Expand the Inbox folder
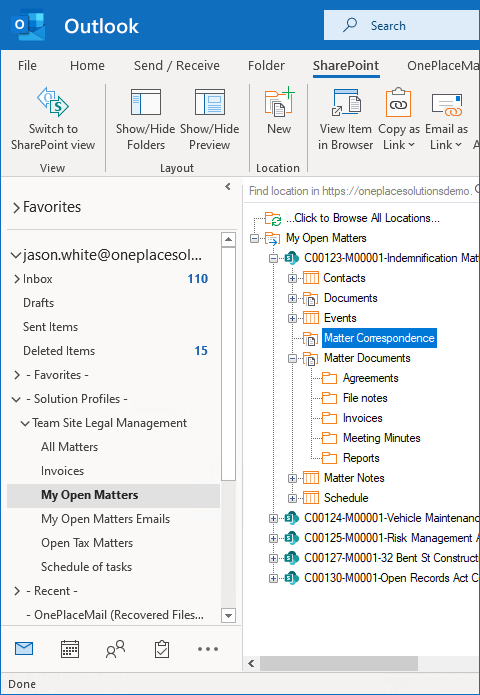This screenshot has width=480, height=695. point(17,279)
